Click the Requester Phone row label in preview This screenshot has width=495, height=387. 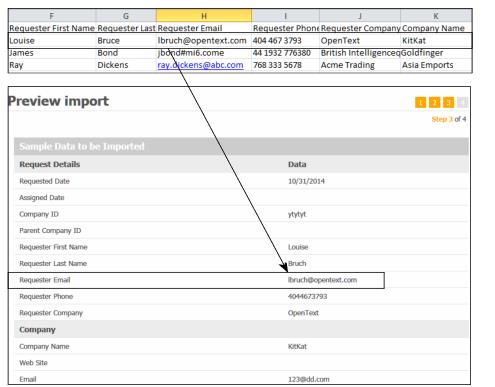46,296
